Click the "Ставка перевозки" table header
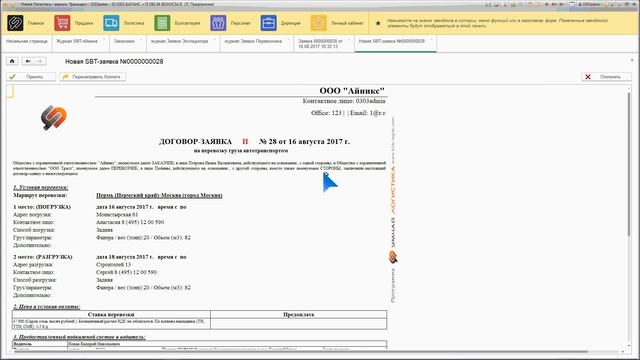This screenshot has height=360, width=640. tap(111, 315)
